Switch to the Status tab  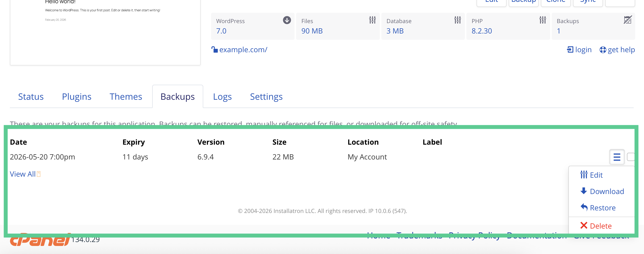(x=31, y=97)
